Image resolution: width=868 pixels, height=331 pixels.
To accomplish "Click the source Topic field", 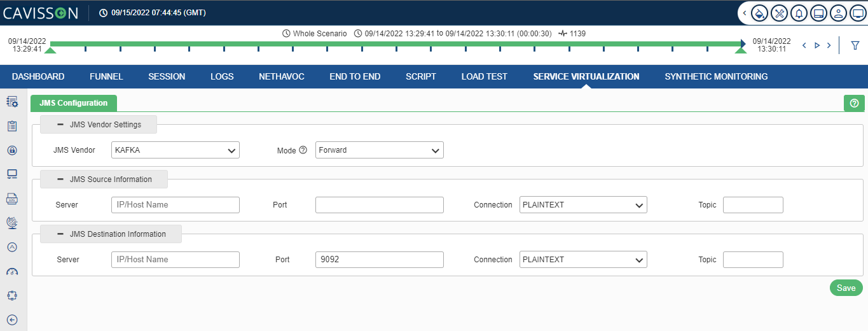I will coord(753,205).
